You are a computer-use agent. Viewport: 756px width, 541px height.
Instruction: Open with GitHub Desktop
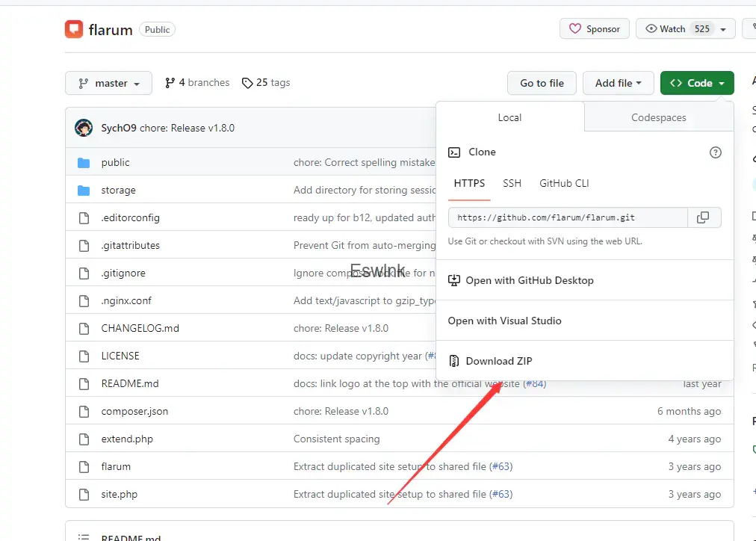click(529, 280)
